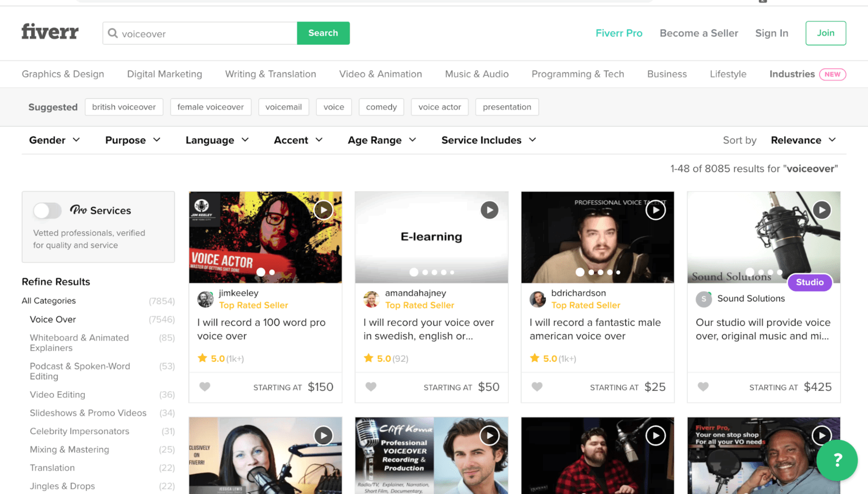This screenshot has height=494, width=868.
Task: Open the Sign In link
Action: point(771,33)
